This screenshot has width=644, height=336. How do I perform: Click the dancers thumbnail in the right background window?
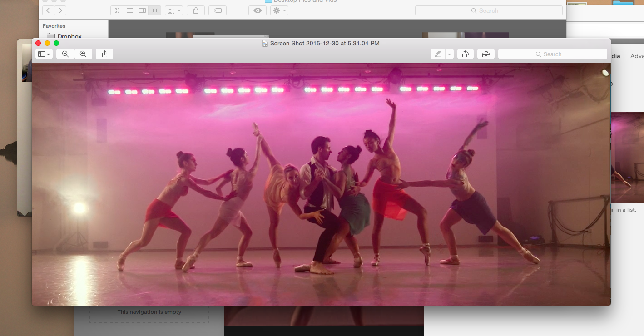(x=627, y=157)
